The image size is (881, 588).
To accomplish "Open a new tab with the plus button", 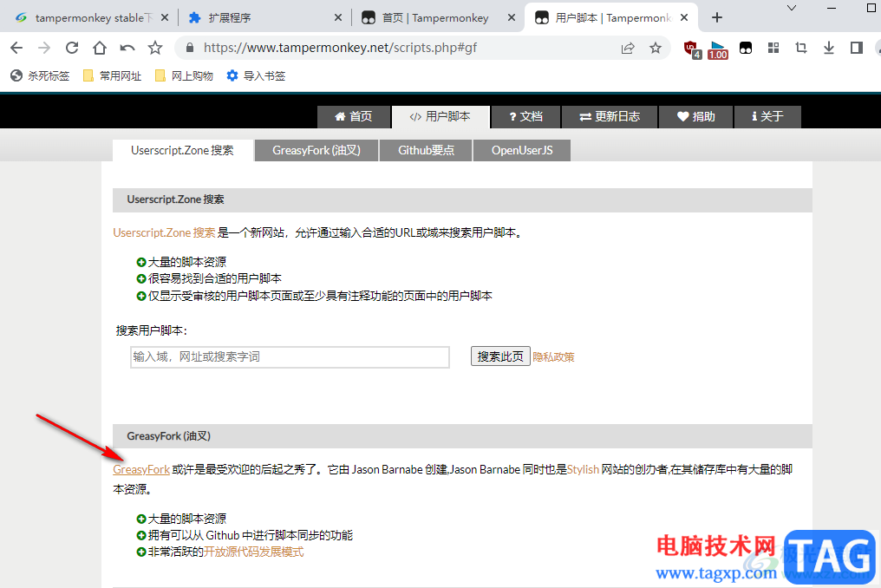I will 717,17.
